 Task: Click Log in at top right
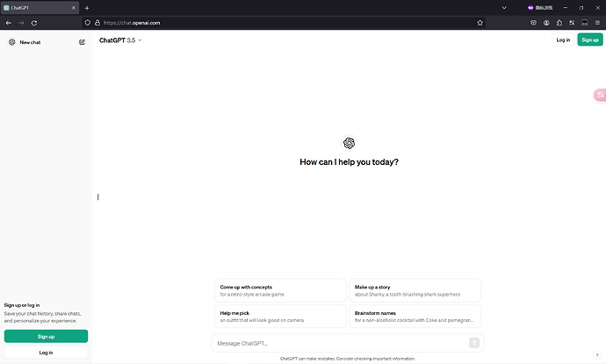click(x=563, y=39)
